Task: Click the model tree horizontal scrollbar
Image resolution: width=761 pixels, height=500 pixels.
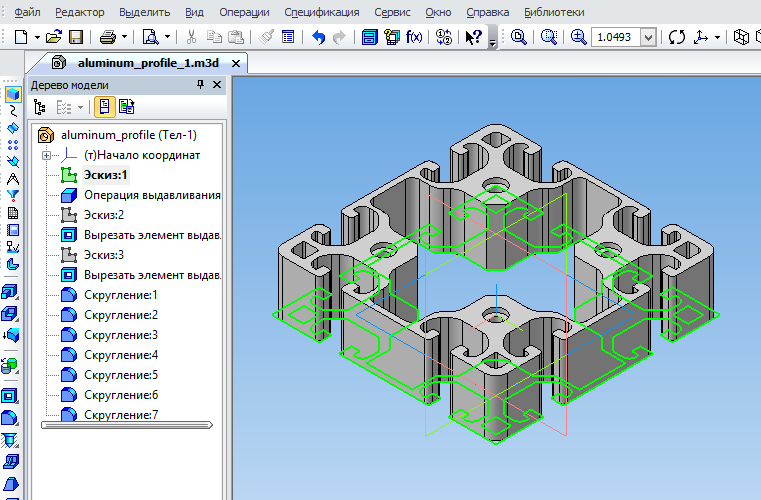Action: coord(127,425)
